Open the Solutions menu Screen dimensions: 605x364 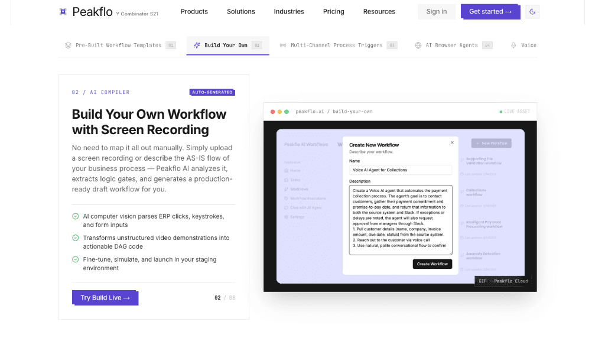pos(241,12)
